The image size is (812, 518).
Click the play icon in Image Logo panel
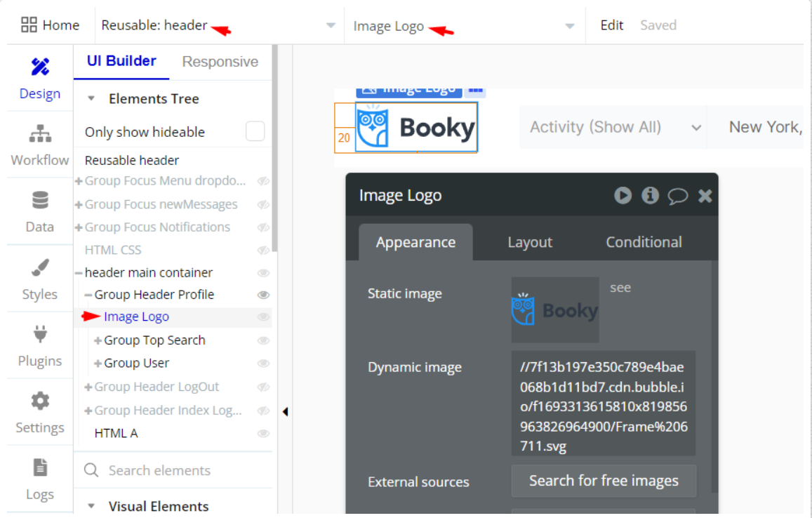(x=623, y=195)
